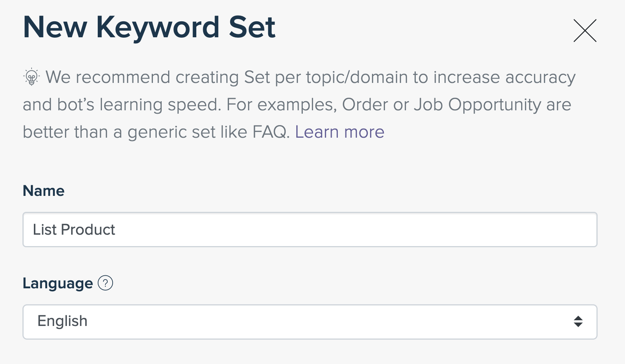The width and height of the screenshot is (625, 364).
Task: Expand the Language dropdown showing English
Action: [x=310, y=322]
